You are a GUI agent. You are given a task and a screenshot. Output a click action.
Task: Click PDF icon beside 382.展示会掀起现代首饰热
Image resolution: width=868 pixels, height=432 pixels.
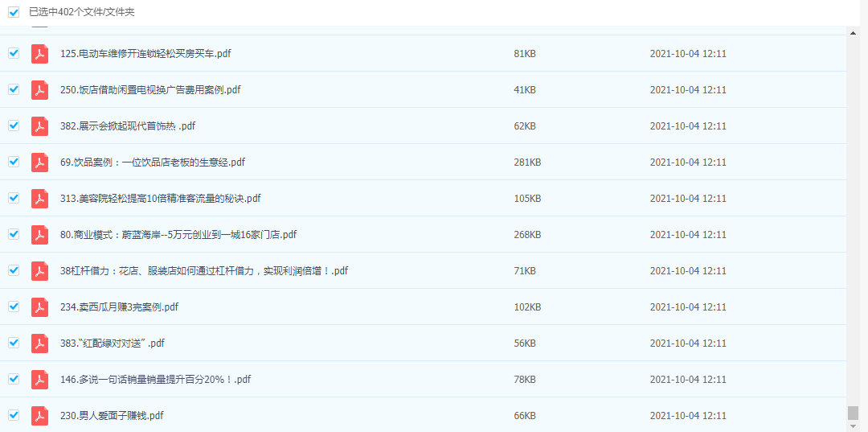pyautogui.click(x=39, y=126)
